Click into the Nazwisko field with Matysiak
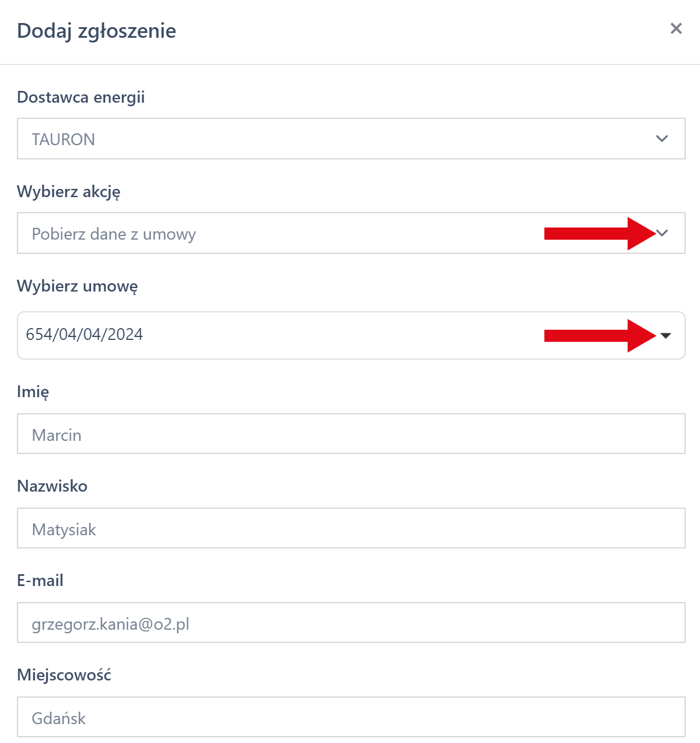Screen dimensions: 700x743 351,528
